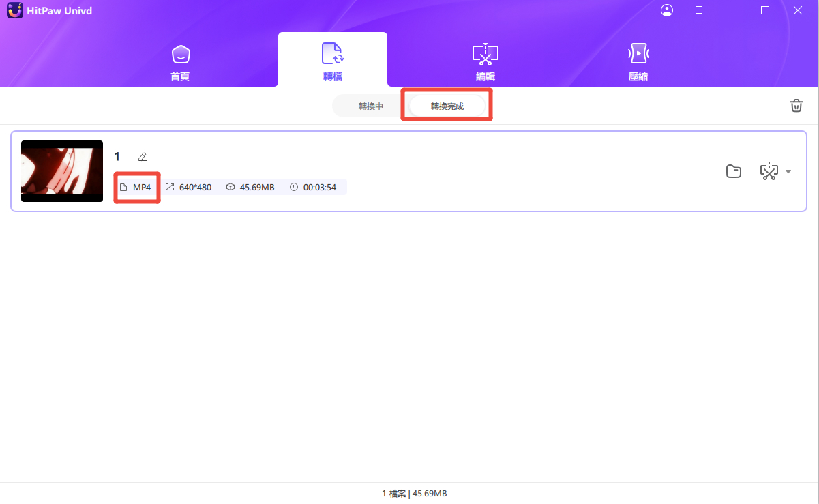
Task: Click the HitPaw Univd logo icon
Action: [15, 10]
